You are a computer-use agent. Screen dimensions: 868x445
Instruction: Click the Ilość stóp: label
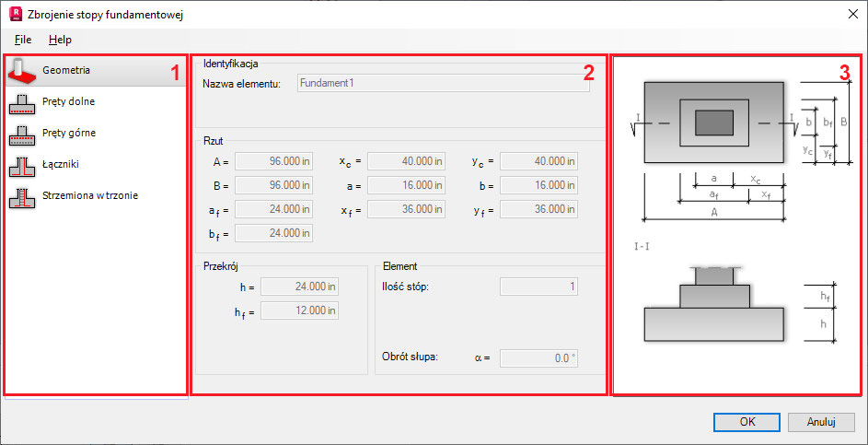pyautogui.click(x=405, y=287)
